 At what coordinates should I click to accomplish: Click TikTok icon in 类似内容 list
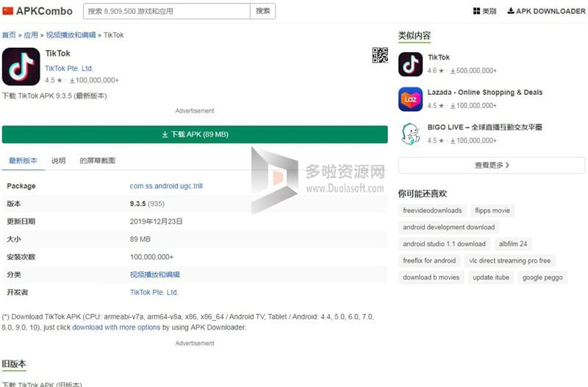410,64
